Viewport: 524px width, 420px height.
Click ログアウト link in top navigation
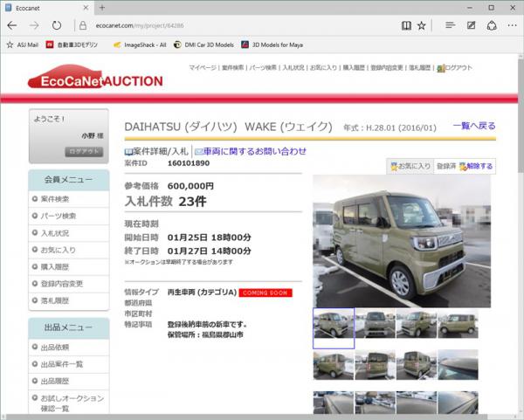coord(454,68)
